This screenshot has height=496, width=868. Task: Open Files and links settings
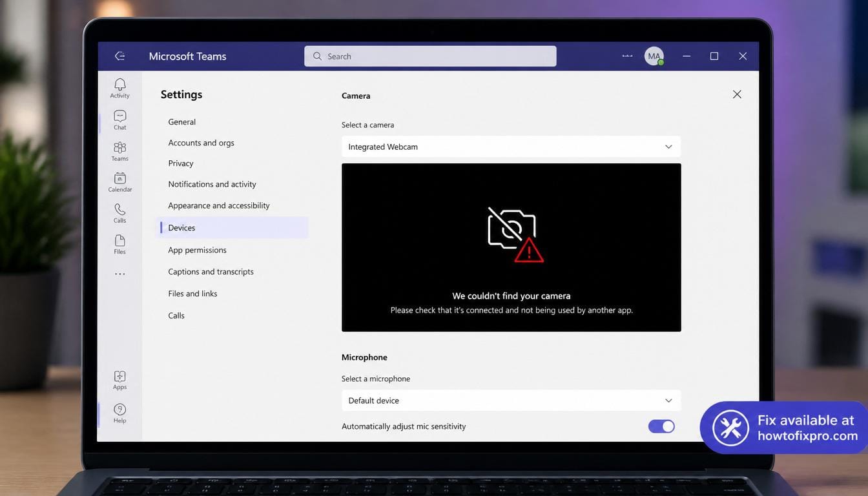pyautogui.click(x=192, y=294)
